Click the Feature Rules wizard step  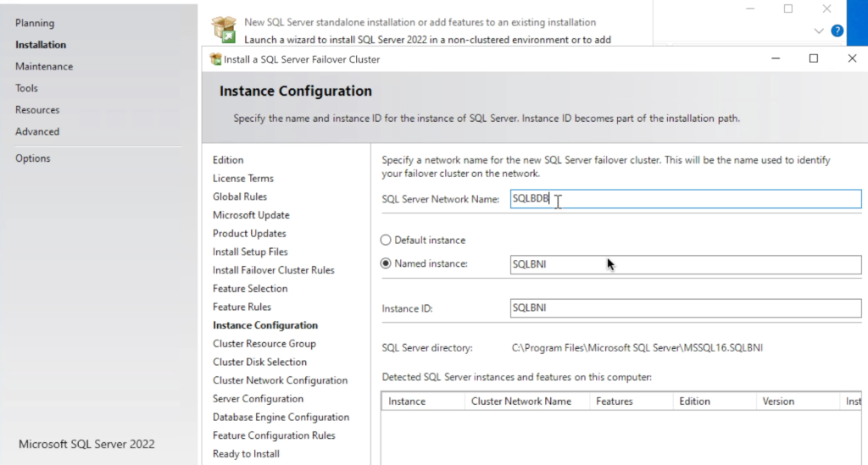click(x=242, y=307)
